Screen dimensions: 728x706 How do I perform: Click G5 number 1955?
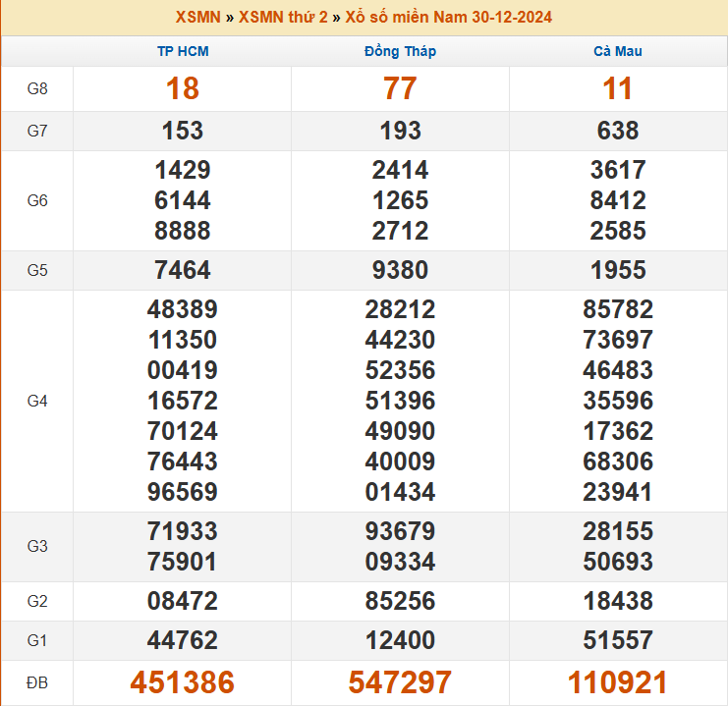point(618,270)
